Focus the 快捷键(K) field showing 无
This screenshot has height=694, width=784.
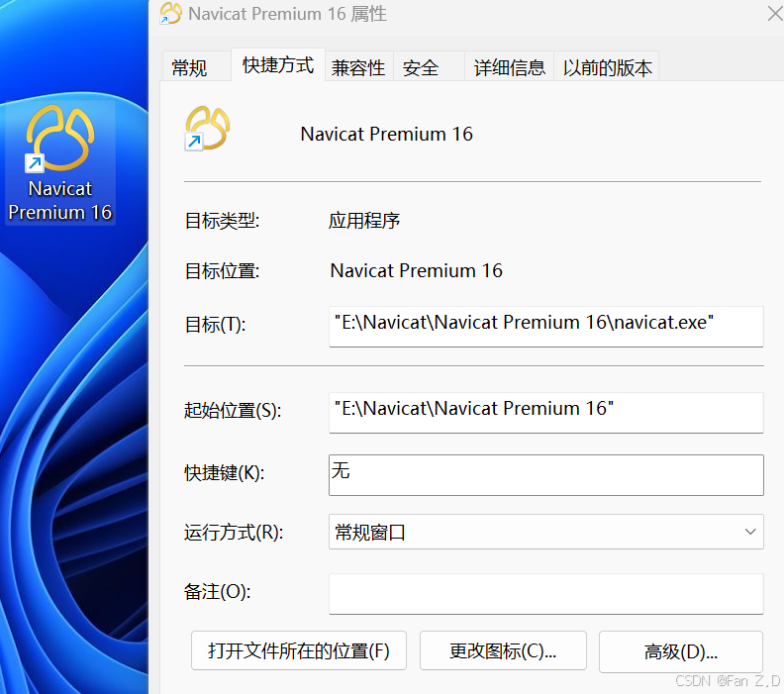[546, 475]
